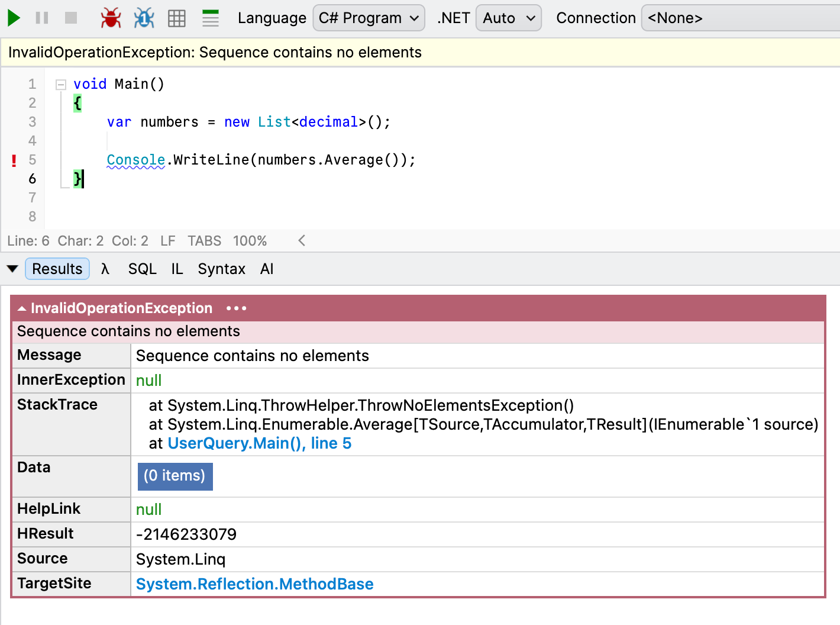Stop query execution
Viewport: 840px width, 625px height.
pyautogui.click(x=71, y=18)
